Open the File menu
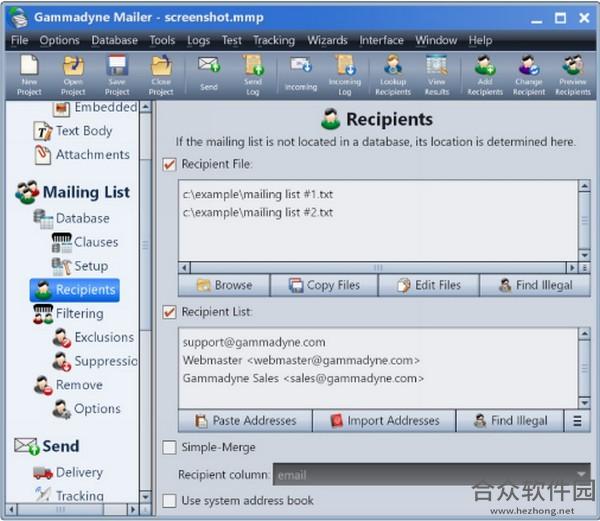Screen dimensions: 600x521 [20, 40]
